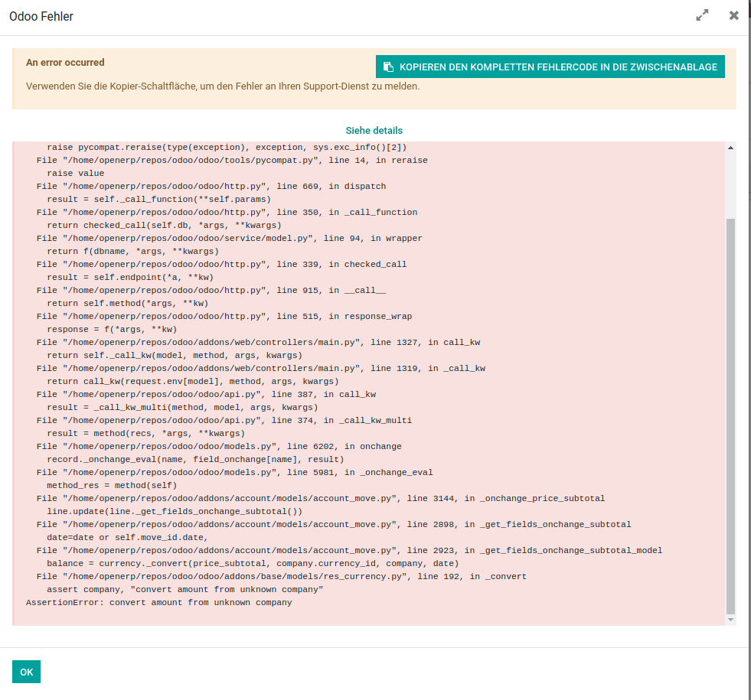Click the traceback scrollbar down arrow
751x700 pixels.
tap(730, 620)
